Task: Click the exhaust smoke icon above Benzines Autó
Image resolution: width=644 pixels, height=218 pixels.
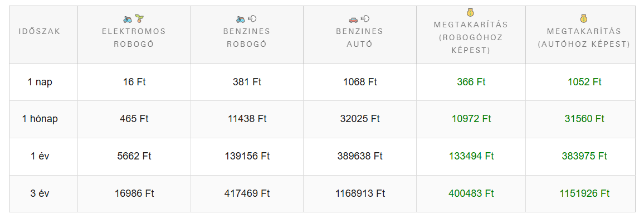Action: click(x=365, y=18)
